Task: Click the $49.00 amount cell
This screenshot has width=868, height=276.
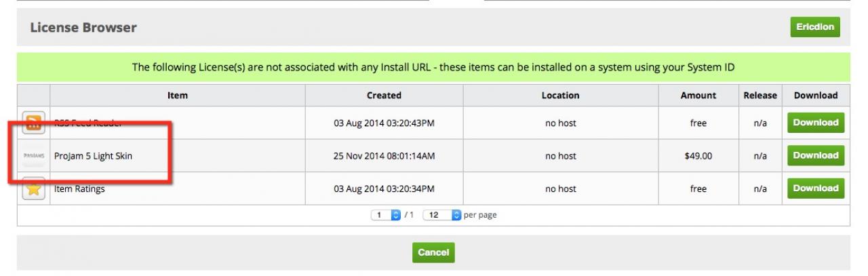Action: tap(698, 156)
